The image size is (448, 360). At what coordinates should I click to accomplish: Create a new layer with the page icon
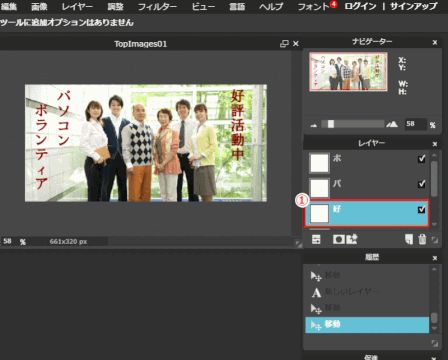point(409,239)
